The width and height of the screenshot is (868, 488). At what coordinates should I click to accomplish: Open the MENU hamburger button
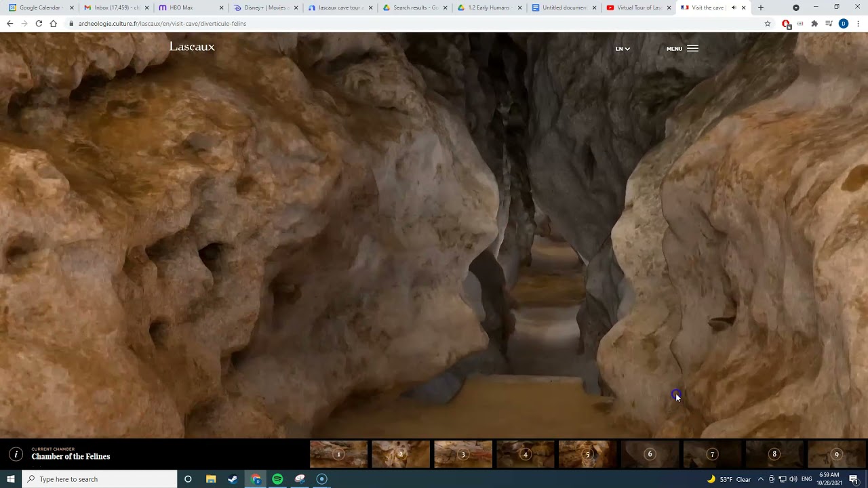point(682,49)
